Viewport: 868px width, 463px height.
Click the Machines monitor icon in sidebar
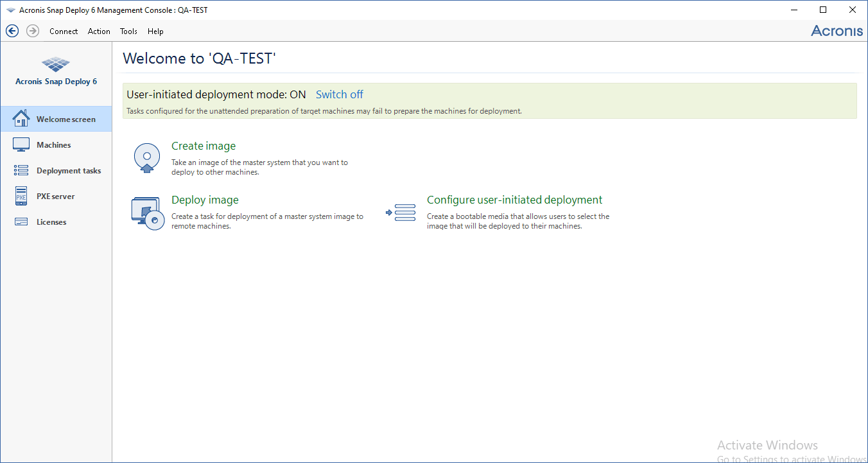(21, 145)
